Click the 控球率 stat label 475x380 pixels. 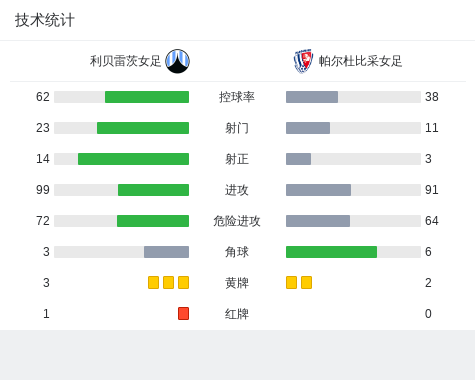tap(237, 97)
